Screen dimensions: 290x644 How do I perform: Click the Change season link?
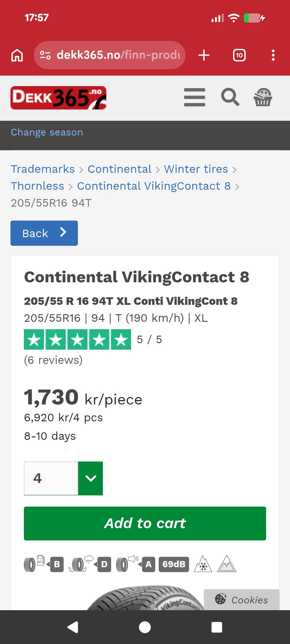(47, 132)
